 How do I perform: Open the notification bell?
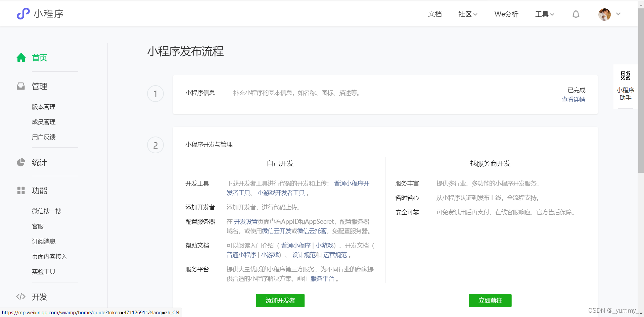point(576,14)
